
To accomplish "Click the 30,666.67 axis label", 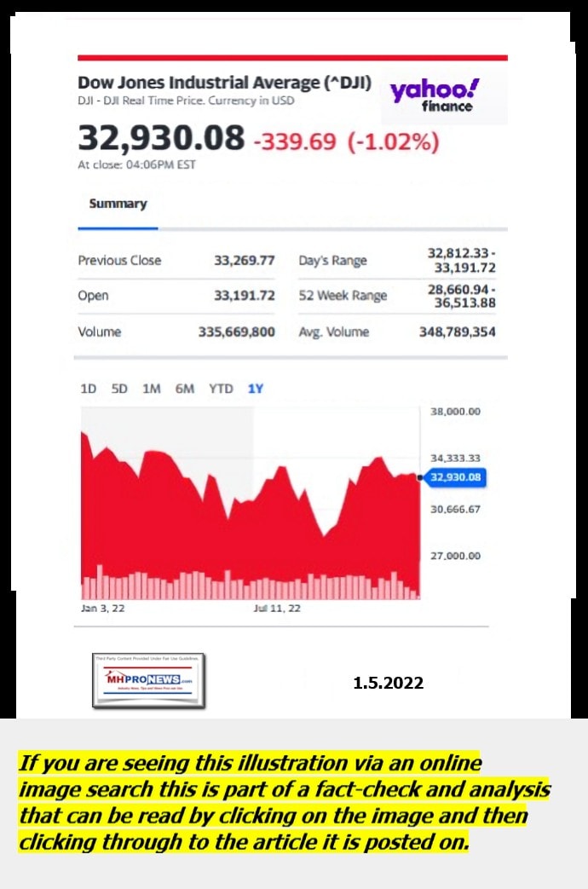I will (x=455, y=509).
